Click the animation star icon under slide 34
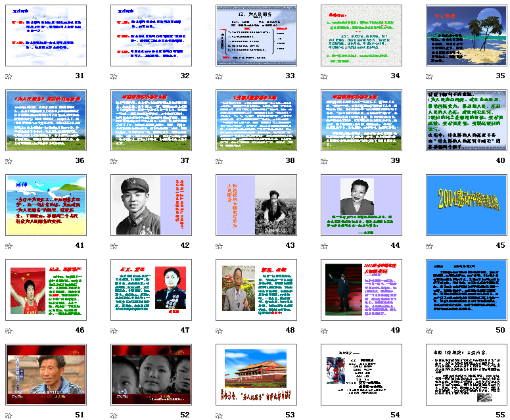This screenshot has width=510, height=420. click(x=324, y=76)
